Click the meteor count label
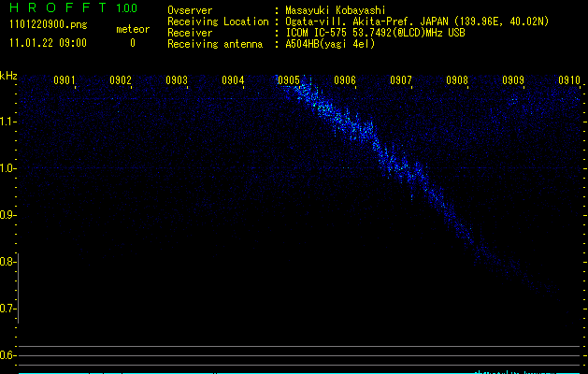 pos(133,29)
